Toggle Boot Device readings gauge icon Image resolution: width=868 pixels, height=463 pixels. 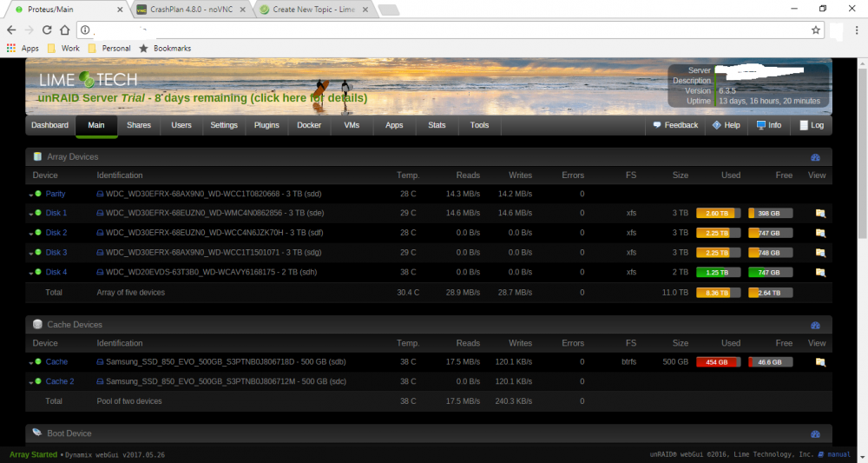point(815,434)
